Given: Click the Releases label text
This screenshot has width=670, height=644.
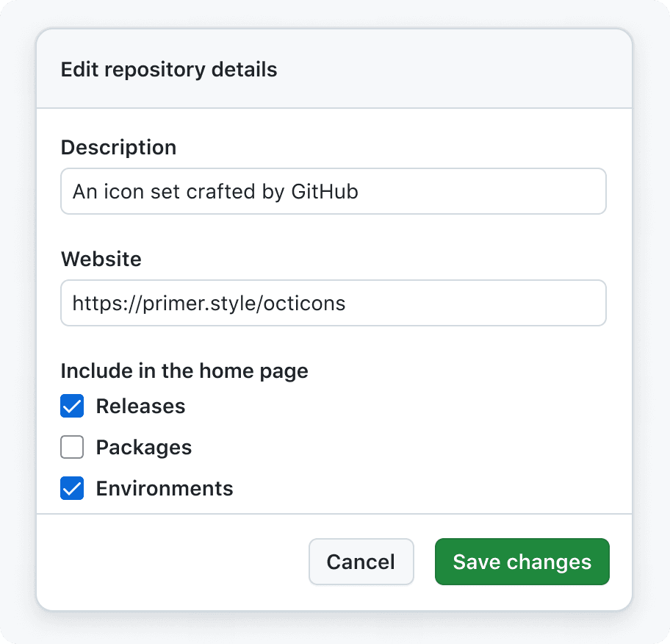Looking at the screenshot, I should coord(140,406).
